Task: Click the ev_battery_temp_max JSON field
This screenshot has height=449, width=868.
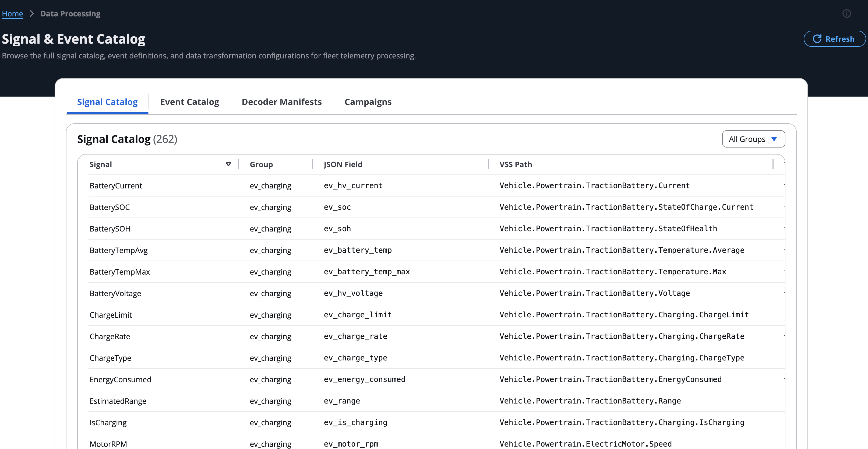Action: [x=367, y=272]
